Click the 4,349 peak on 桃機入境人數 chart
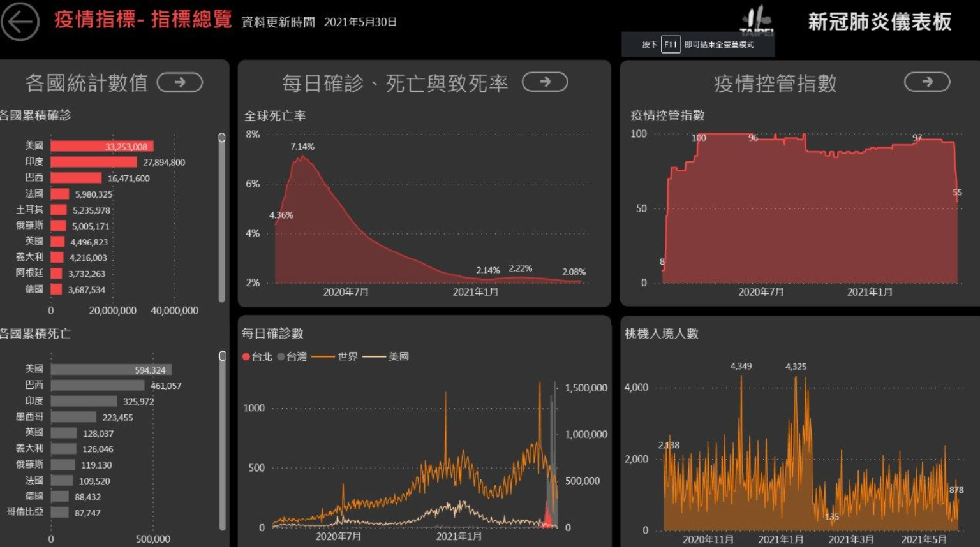Image resolution: width=980 pixels, height=547 pixels. [x=741, y=376]
